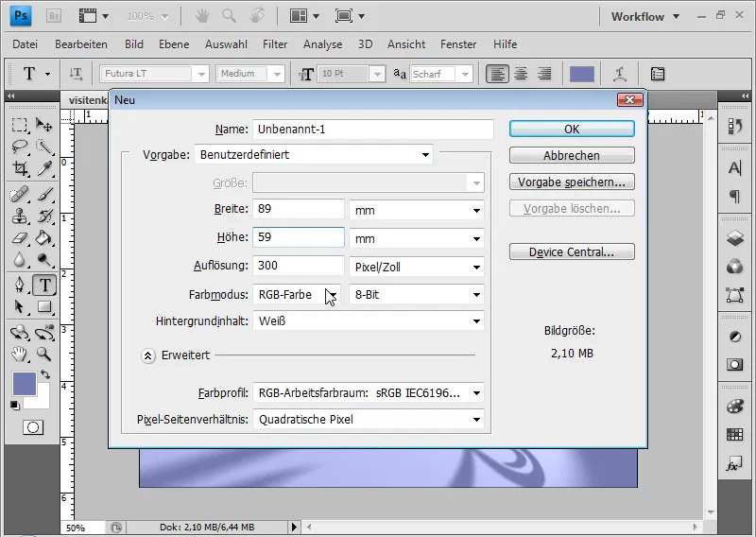Screen dimensions: 756x537
Task: Reset default foreground and background colors
Action: click(15, 406)
